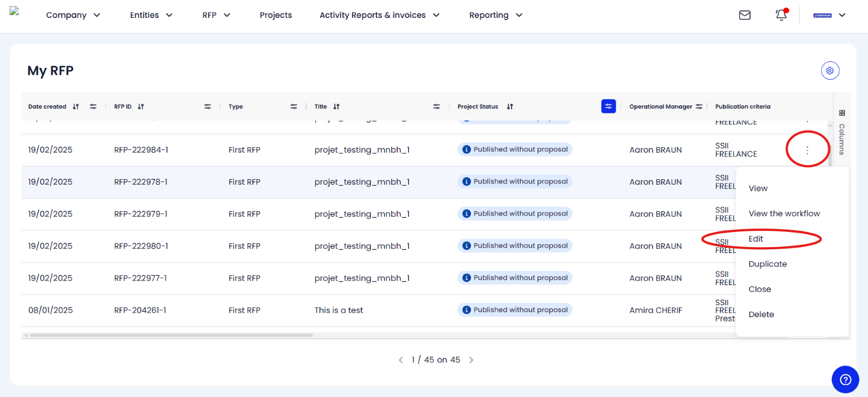868x397 pixels.
Task: Select RFP-222980-1 cell
Action: [x=141, y=246]
